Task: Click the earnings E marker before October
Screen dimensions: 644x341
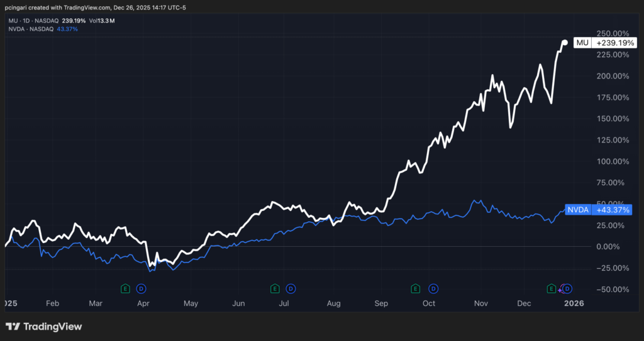Action: tap(416, 288)
